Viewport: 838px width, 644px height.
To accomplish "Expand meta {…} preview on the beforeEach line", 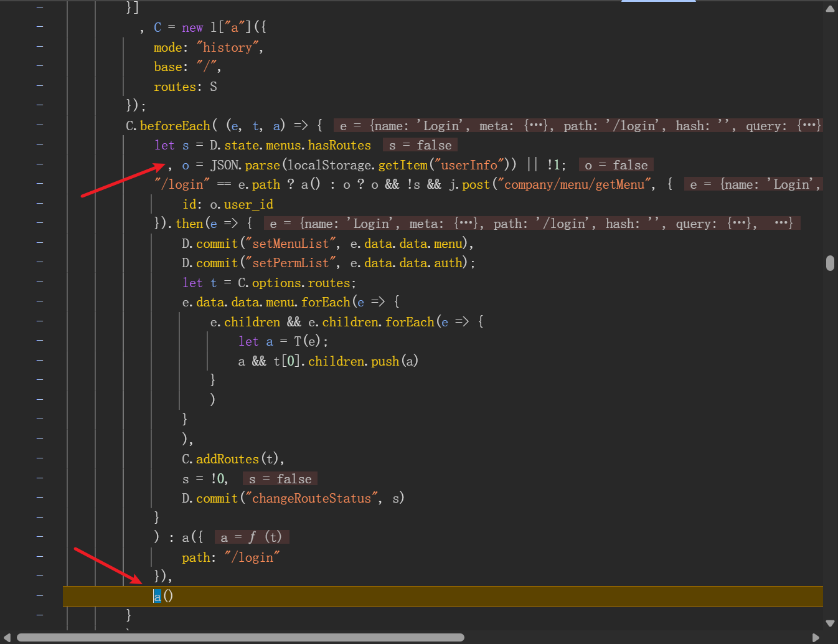I will point(535,126).
